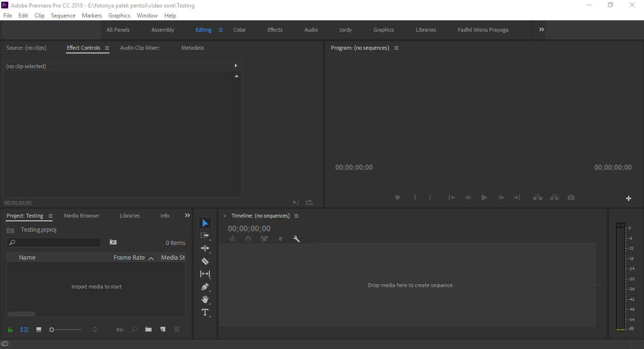Open Effect Controls panel menu
Screen dimensions: 644x349
pyautogui.click(x=107, y=48)
